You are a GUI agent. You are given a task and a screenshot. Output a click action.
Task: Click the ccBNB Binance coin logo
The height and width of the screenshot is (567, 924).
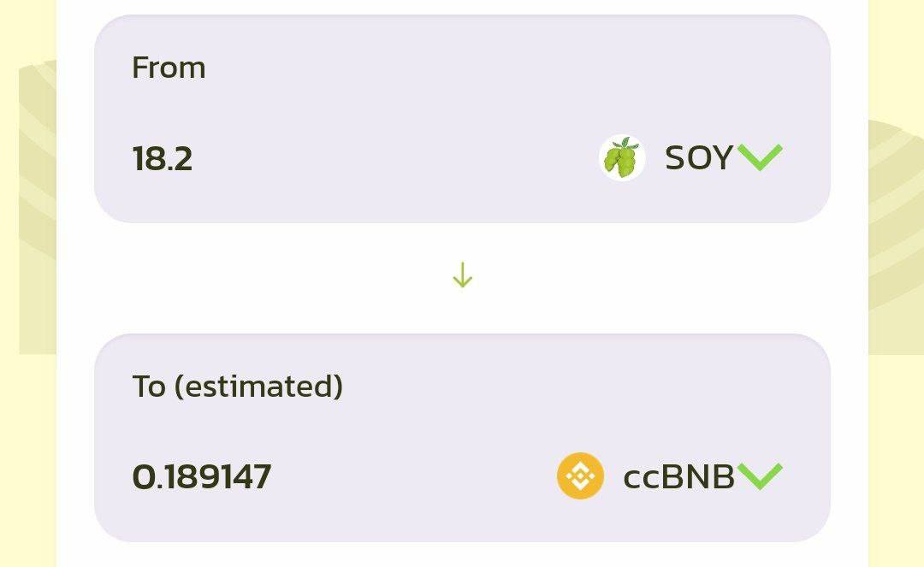[x=580, y=476]
